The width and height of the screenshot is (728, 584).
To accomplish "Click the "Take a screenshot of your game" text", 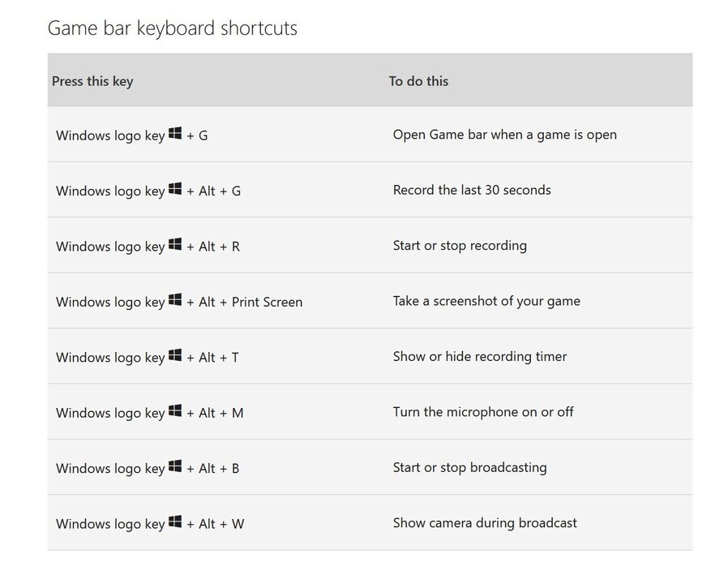I will click(486, 301).
